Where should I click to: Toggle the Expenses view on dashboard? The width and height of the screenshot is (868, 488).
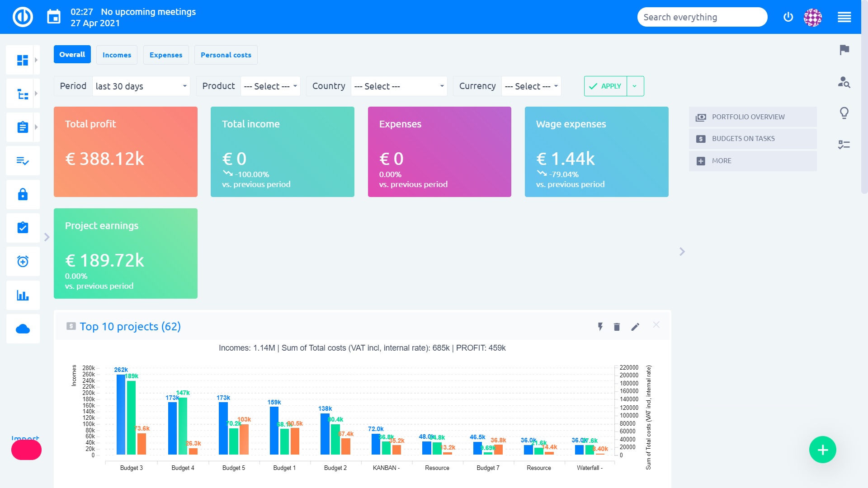166,55
